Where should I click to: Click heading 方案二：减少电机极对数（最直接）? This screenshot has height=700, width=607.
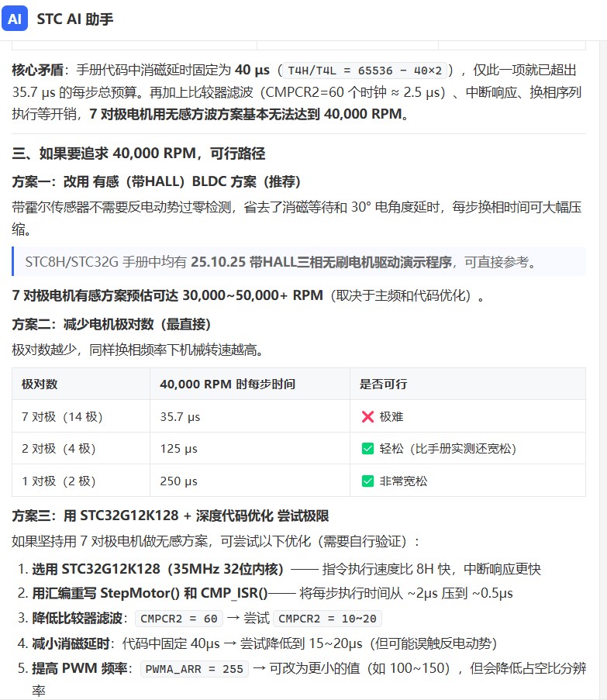click(x=111, y=324)
